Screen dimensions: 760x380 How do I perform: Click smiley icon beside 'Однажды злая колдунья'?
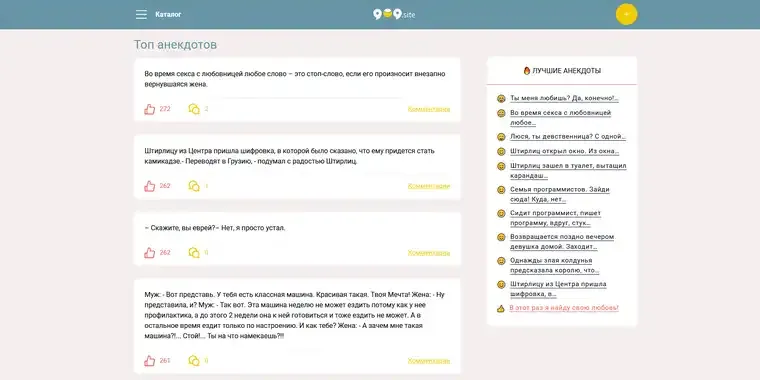click(x=501, y=261)
